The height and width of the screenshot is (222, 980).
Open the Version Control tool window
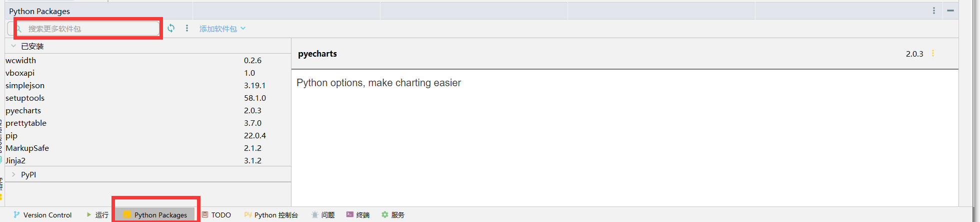tap(42, 215)
